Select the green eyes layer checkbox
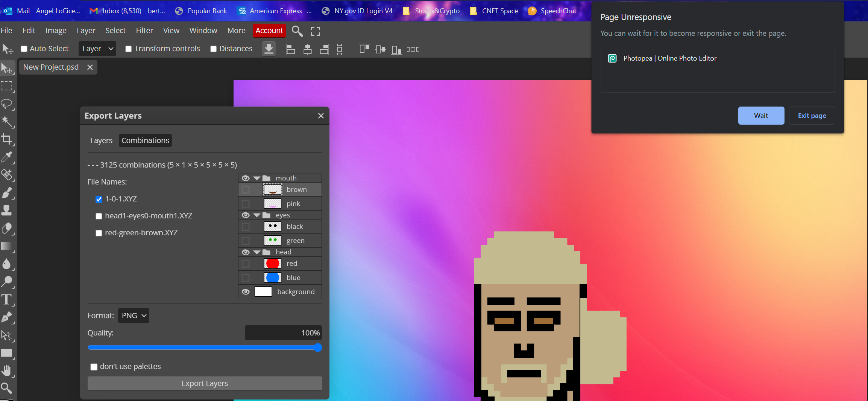The width and height of the screenshot is (868, 401). [246, 241]
